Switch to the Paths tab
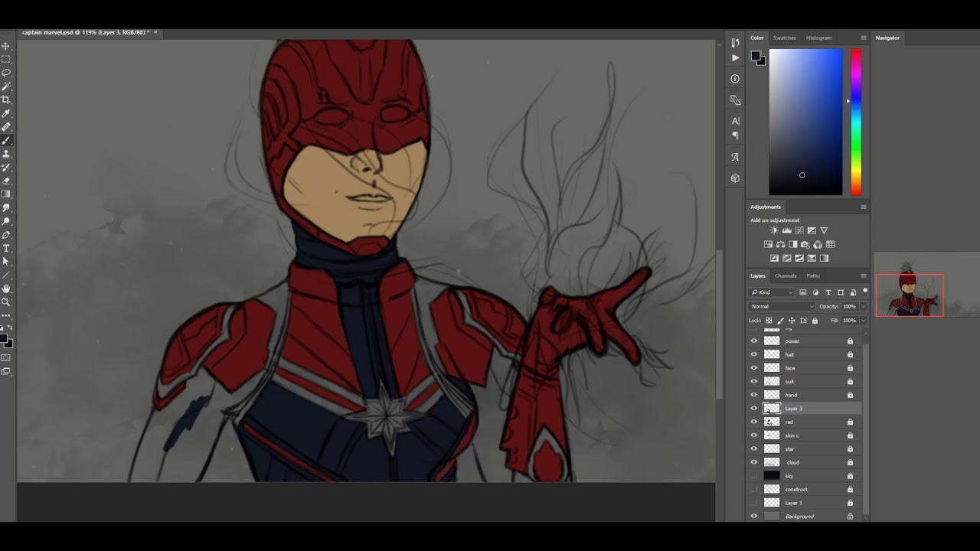 (x=813, y=275)
